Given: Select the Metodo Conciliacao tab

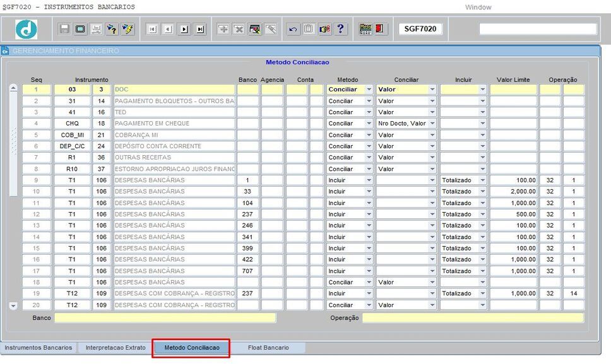Looking at the screenshot, I should 192,348.
